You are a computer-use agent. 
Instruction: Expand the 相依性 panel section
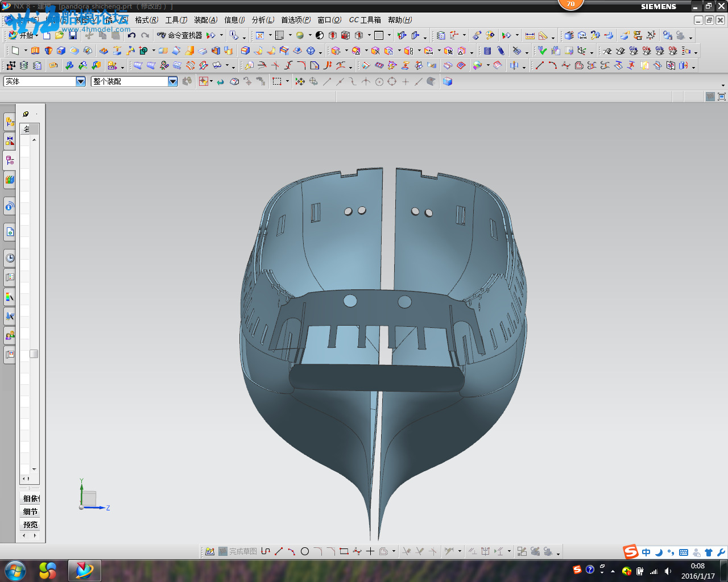pyautogui.click(x=30, y=498)
